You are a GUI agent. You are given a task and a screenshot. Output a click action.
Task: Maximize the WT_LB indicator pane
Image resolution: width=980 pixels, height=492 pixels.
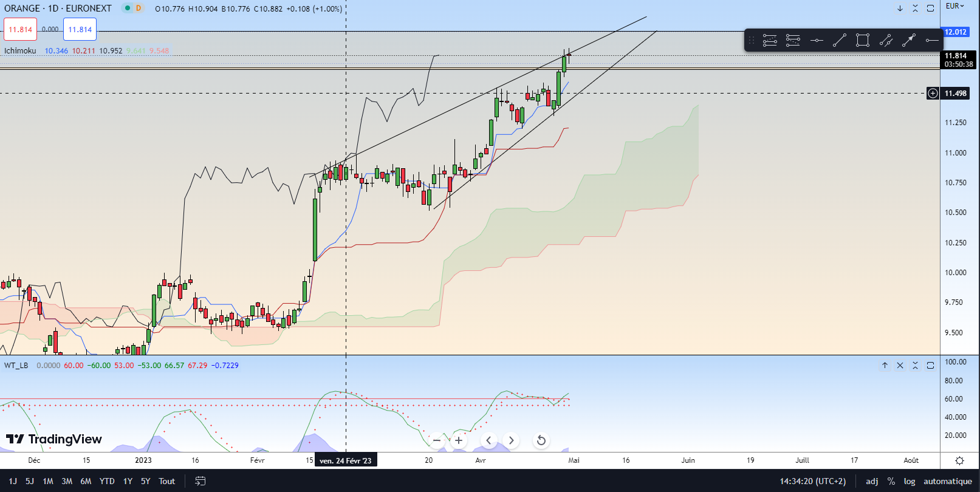point(930,366)
